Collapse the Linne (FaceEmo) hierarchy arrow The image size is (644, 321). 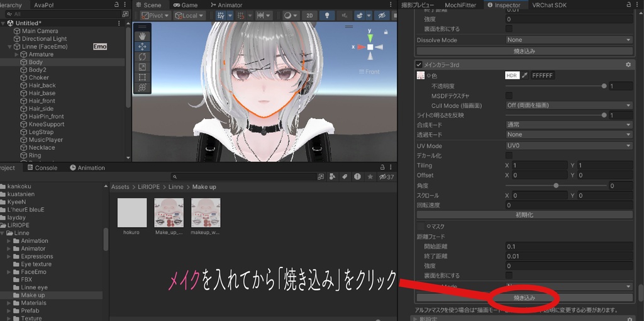[x=10, y=47]
